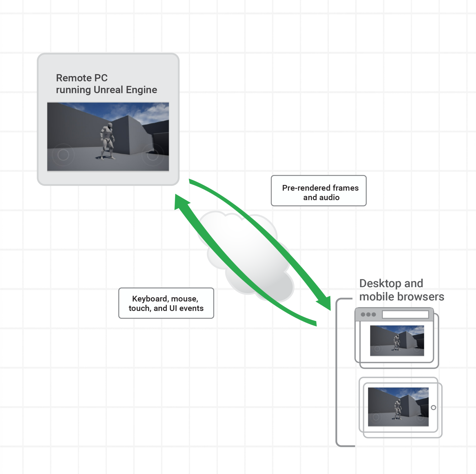Screen dimensions: 476x474
Task: Click the right joystick in the browser window screenshot
Action: (x=417, y=349)
